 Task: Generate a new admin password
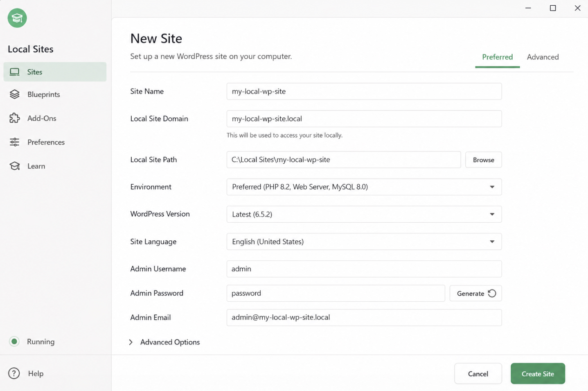tap(475, 293)
